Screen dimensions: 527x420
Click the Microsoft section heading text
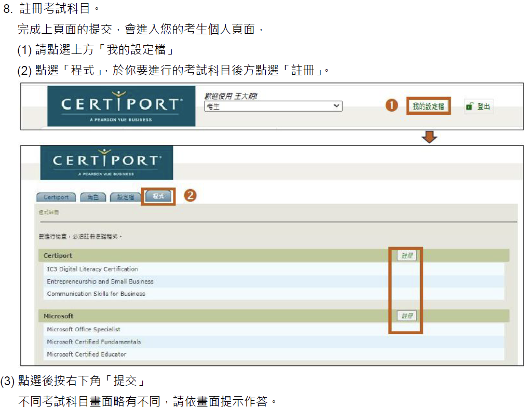[58, 316]
